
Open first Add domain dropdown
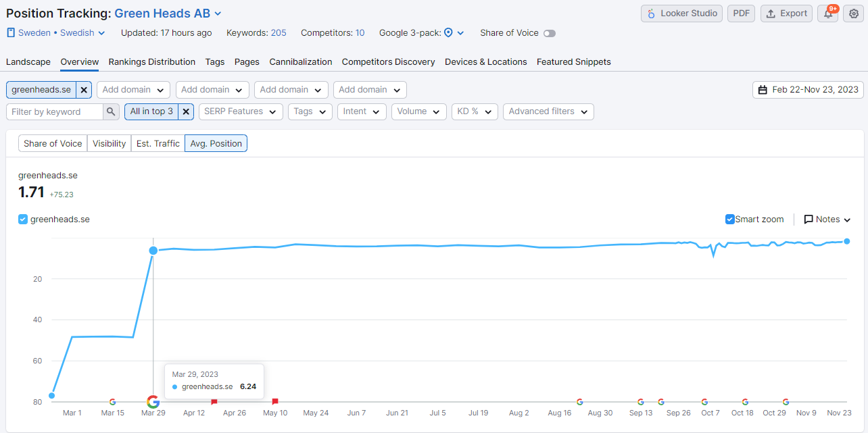pyautogui.click(x=133, y=90)
